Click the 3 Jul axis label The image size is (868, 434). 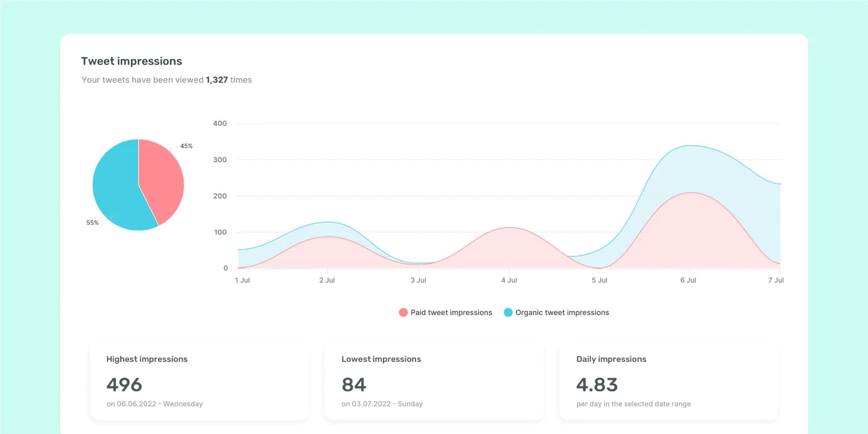418,280
